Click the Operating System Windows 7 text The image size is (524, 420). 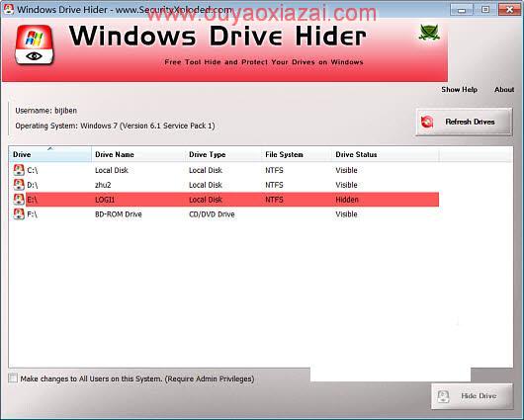115,126
